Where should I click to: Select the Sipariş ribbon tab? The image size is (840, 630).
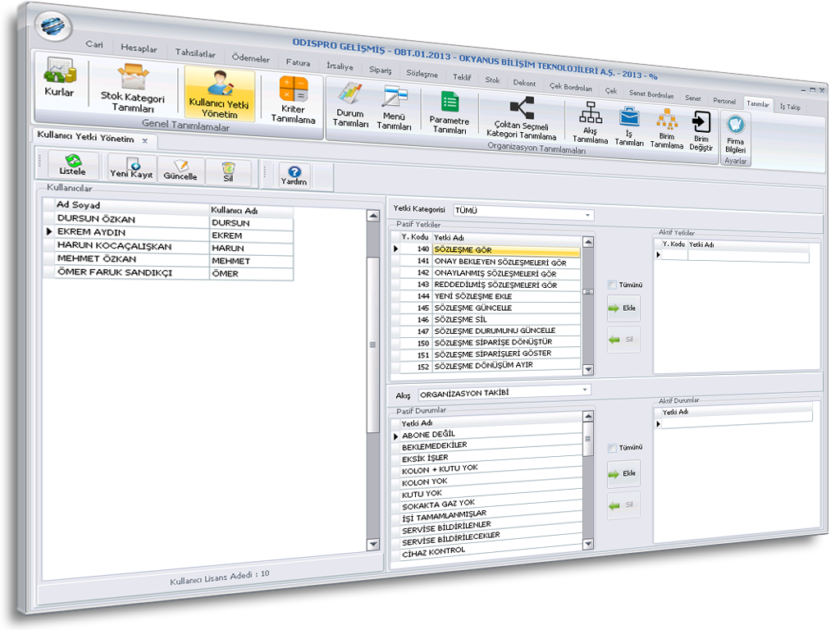[x=381, y=70]
